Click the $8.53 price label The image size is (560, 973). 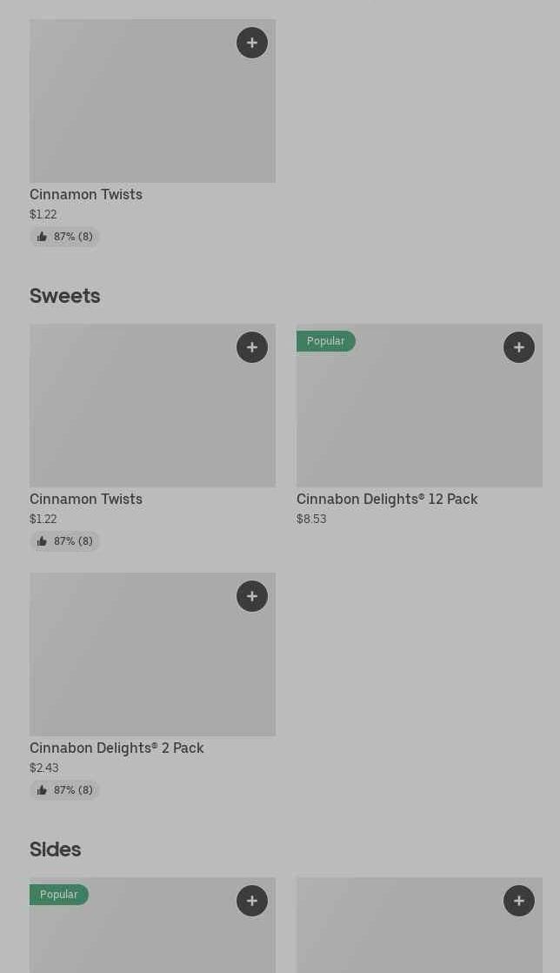click(x=311, y=520)
